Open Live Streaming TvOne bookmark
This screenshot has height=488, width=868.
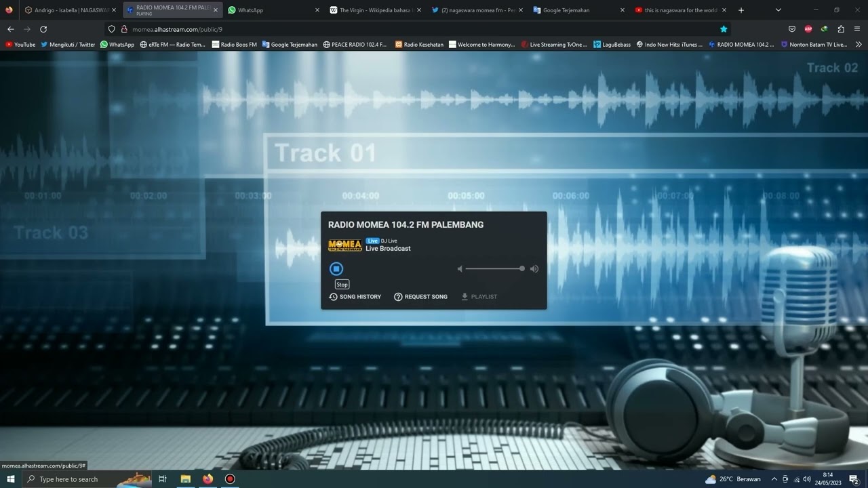click(554, 45)
